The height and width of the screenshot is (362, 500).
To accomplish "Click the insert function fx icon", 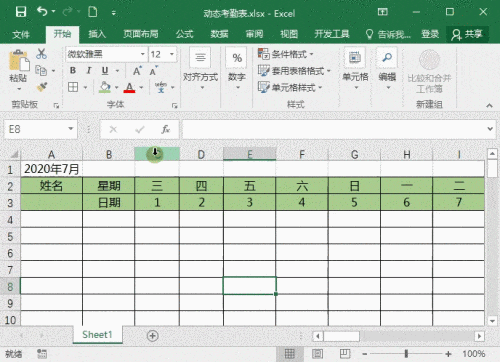I will coord(166,129).
